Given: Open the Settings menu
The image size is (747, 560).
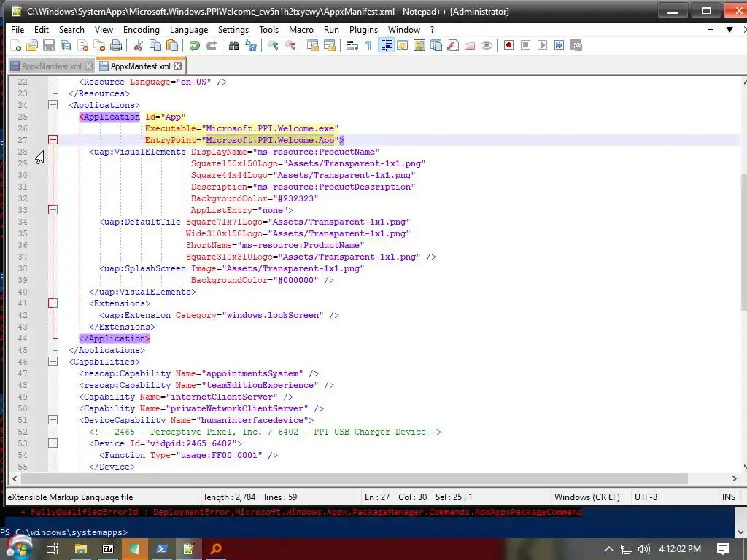Looking at the screenshot, I should [x=233, y=29].
